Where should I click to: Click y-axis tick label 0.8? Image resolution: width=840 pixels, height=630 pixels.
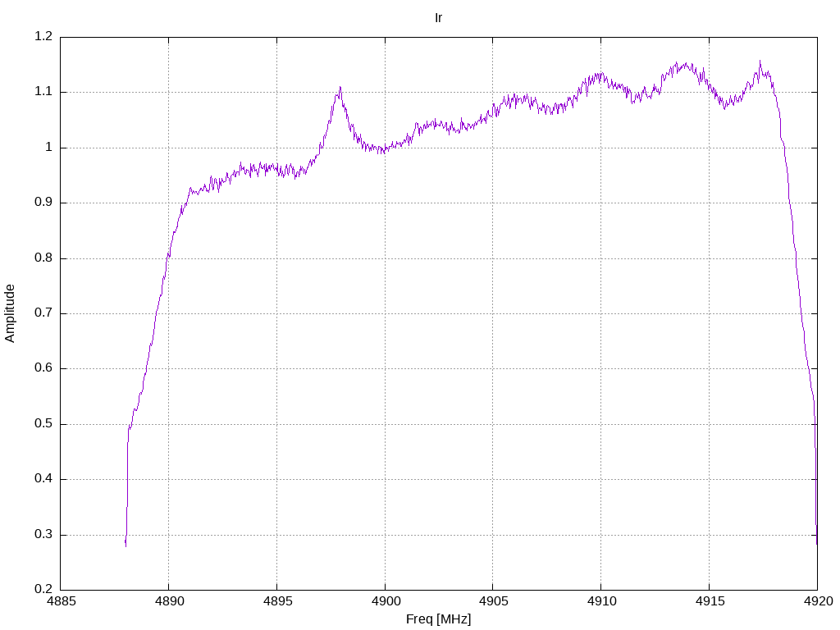[x=43, y=258]
